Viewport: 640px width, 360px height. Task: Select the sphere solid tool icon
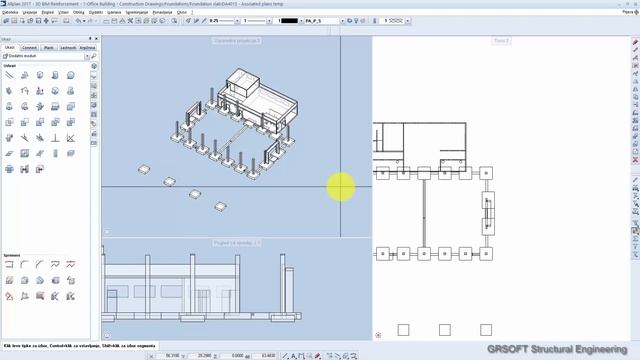pos(71,75)
